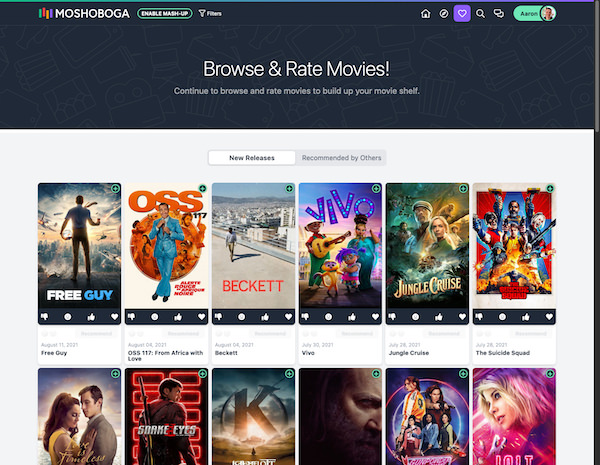Thumbs down Vivo
The height and width of the screenshot is (465, 600).
click(305, 317)
